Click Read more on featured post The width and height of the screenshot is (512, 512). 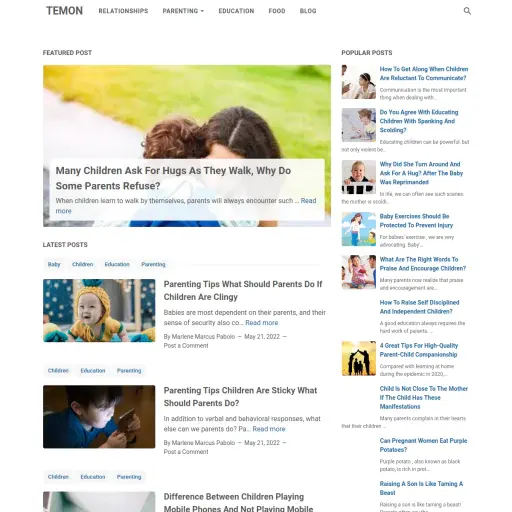186,206
